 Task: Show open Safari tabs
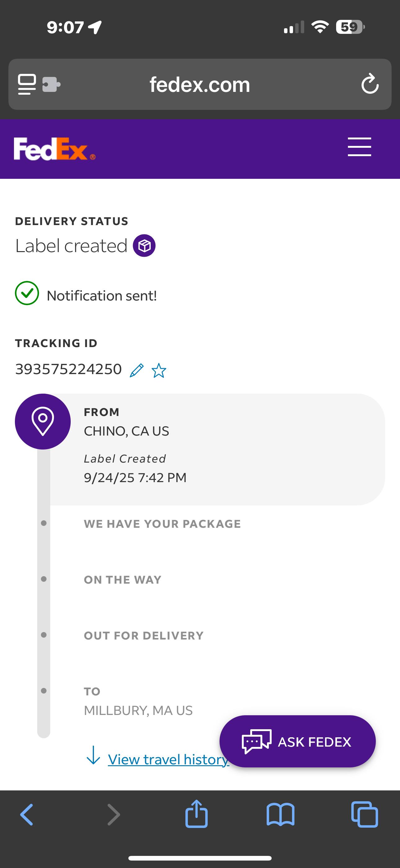pos(364,814)
